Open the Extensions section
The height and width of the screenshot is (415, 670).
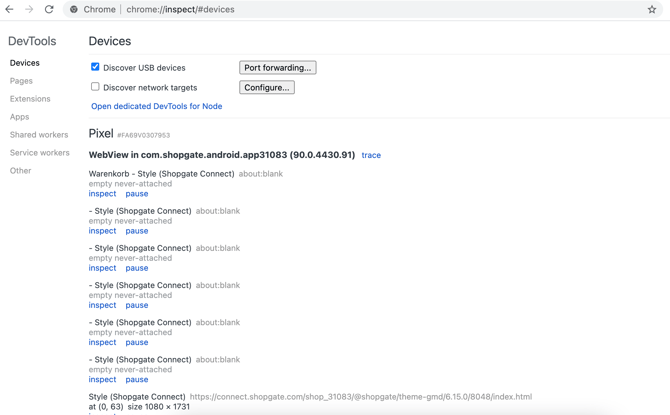(x=30, y=99)
